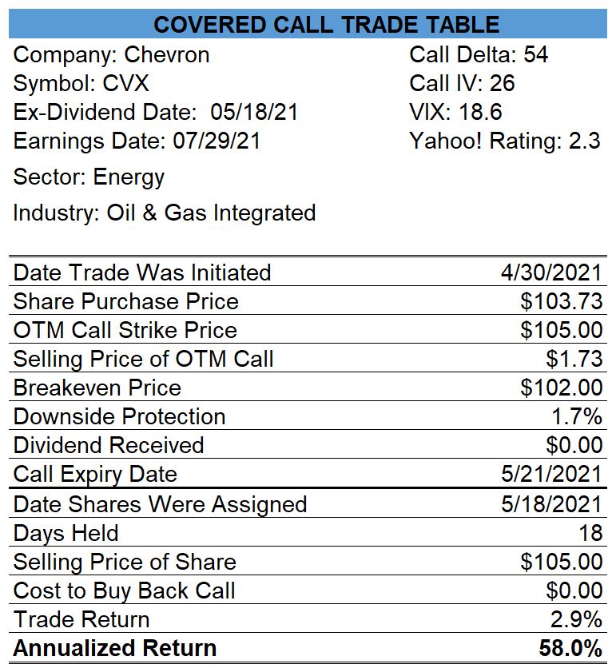Select the VIX: 18.6 entry
Viewport: 616px width, 672px height.
click(x=455, y=113)
